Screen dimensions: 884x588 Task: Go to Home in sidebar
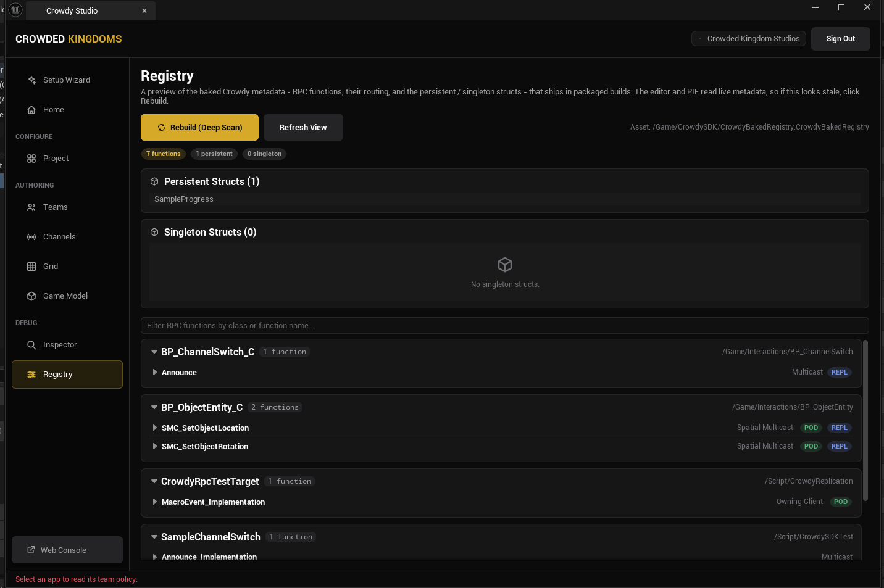pyautogui.click(x=67, y=110)
